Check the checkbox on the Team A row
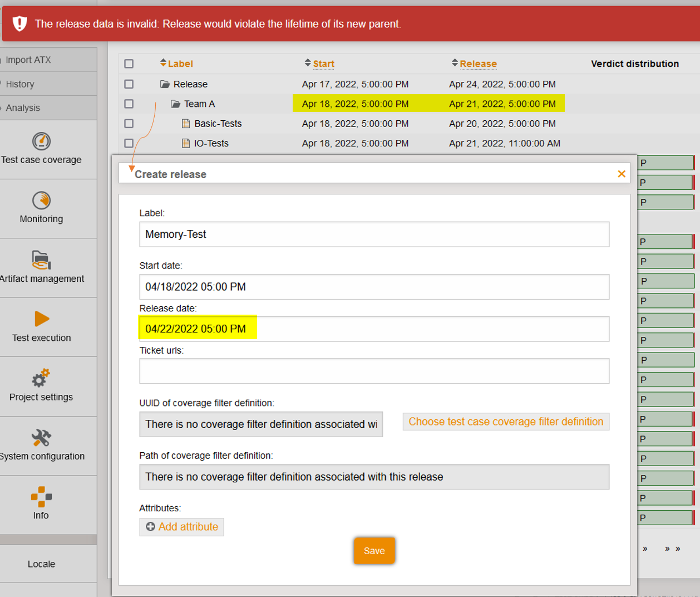 click(x=129, y=104)
